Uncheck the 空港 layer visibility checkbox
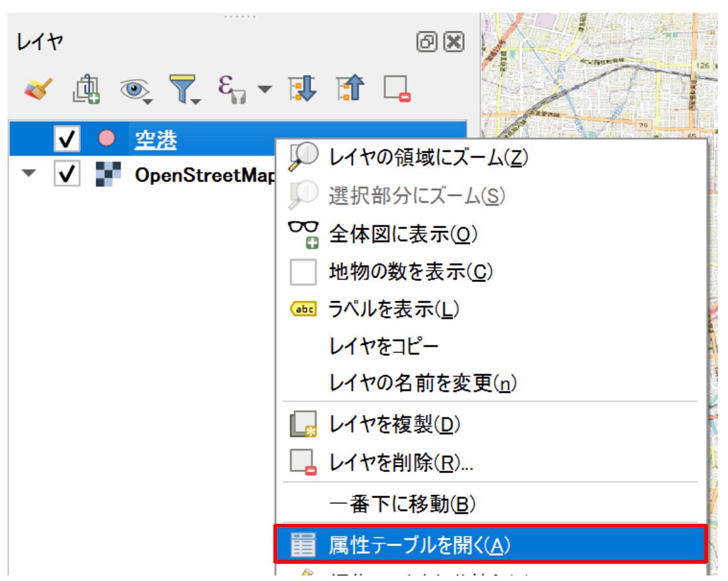The height and width of the screenshot is (581, 728). [x=67, y=139]
